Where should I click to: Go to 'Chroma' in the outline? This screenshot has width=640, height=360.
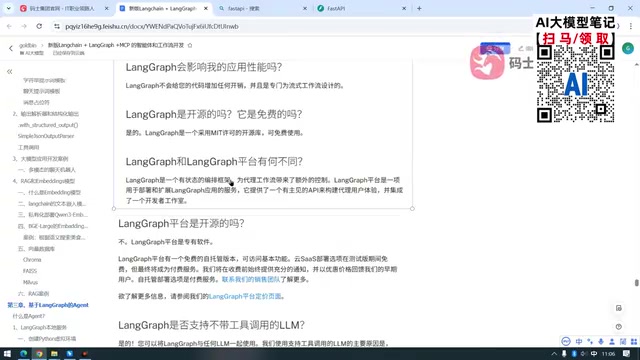tap(32, 260)
